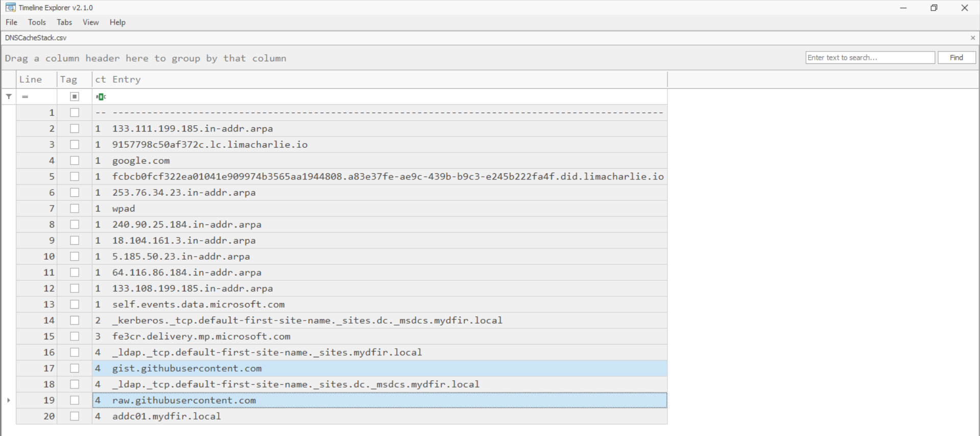Open the Tabs menu
This screenshot has width=980, height=436.
tap(64, 22)
